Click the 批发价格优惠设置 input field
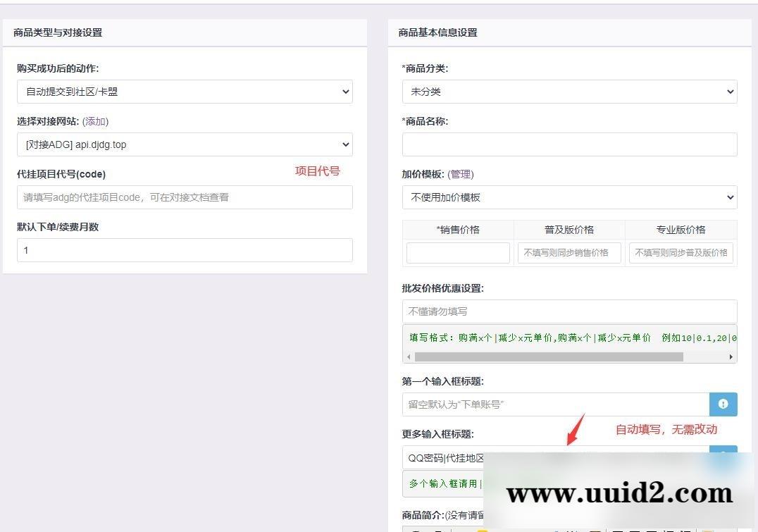The height and width of the screenshot is (532, 758). click(569, 311)
